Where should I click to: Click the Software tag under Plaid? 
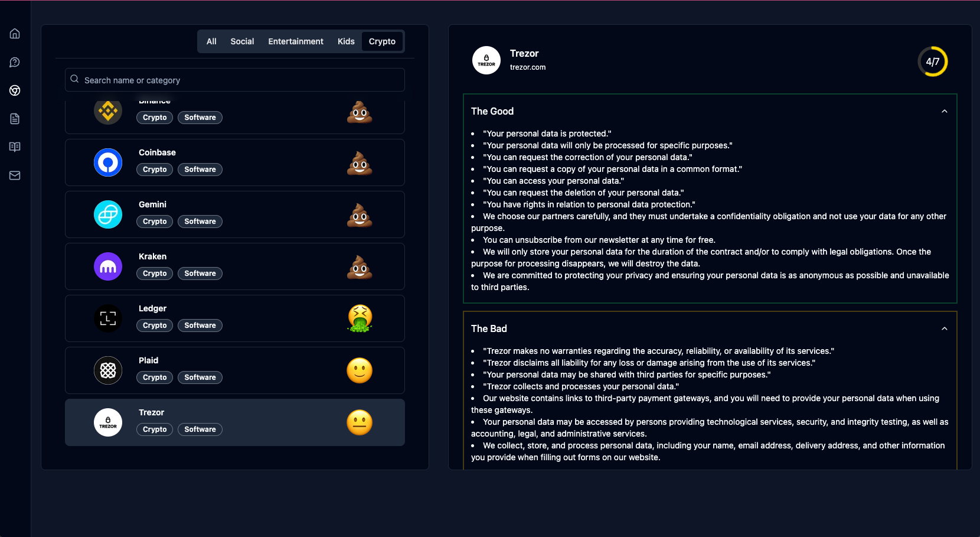coord(200,377)
